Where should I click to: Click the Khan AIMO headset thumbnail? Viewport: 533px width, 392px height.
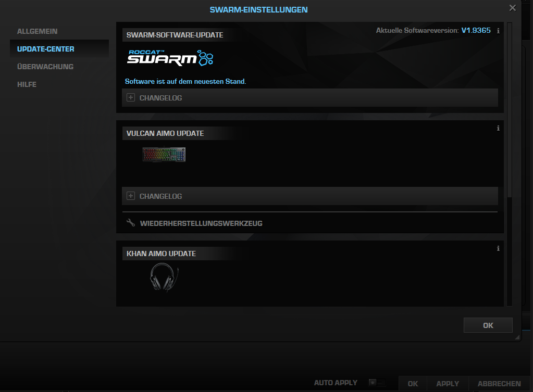point(164,277)
